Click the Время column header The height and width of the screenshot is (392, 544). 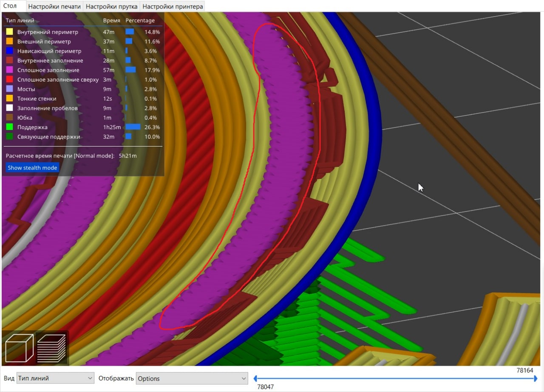click(112, 20)
